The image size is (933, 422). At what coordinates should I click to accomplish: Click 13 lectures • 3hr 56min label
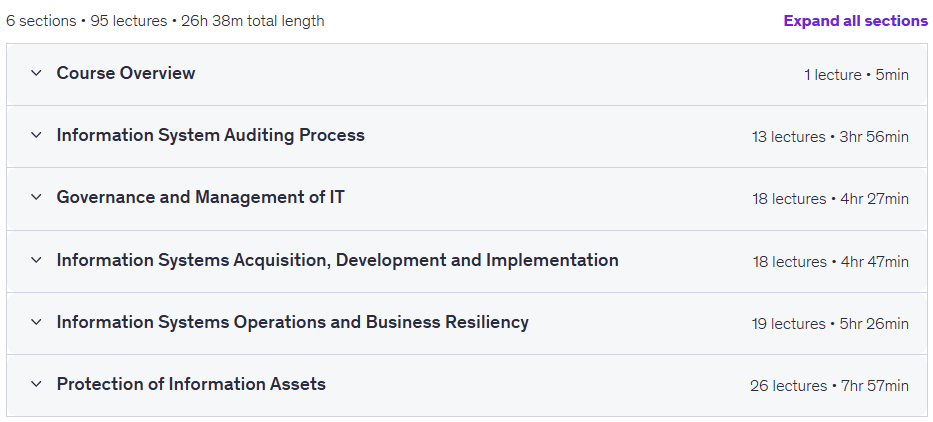[x=830, y=137]
